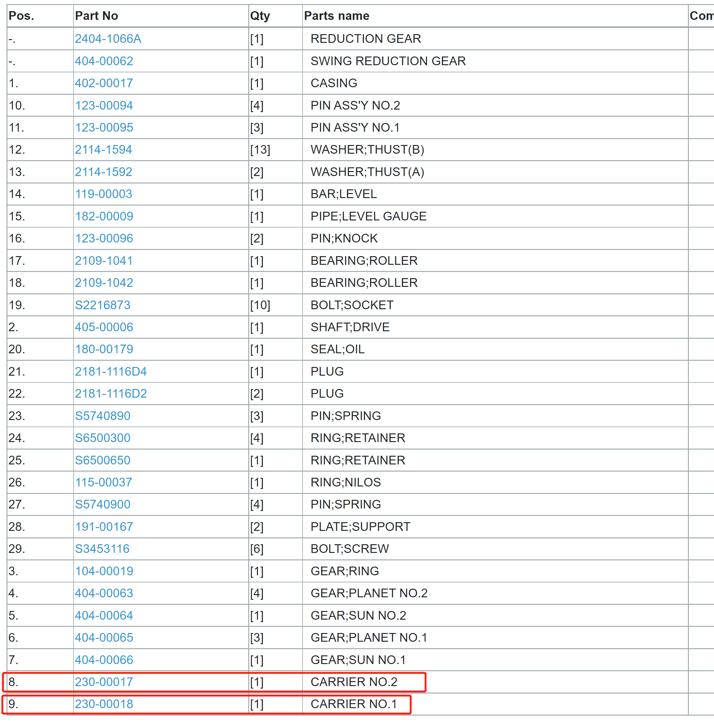Open carrier no.2 part 230-00017
The width and height of the screenshot is (714, 728).
pos(104,682)
